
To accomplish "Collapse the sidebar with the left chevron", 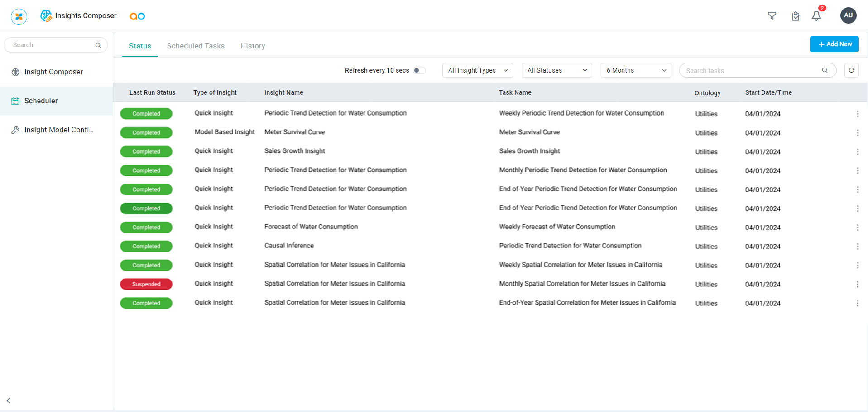I will [9, 401].
